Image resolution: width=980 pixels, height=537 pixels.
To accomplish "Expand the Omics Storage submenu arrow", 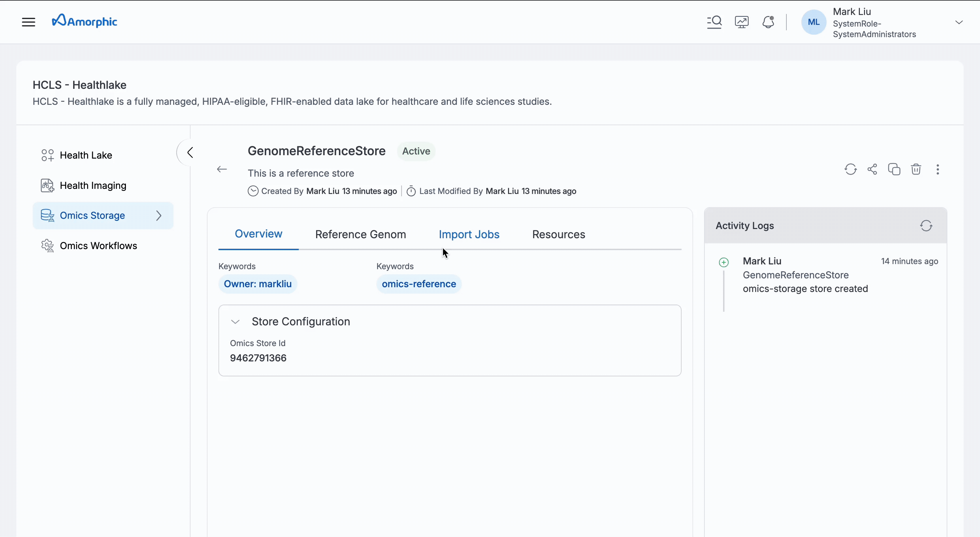I will 159,215.
